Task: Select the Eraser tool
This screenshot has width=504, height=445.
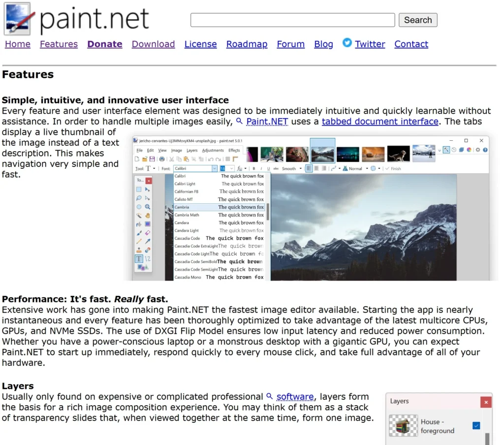Action: [x=148, y=233]
